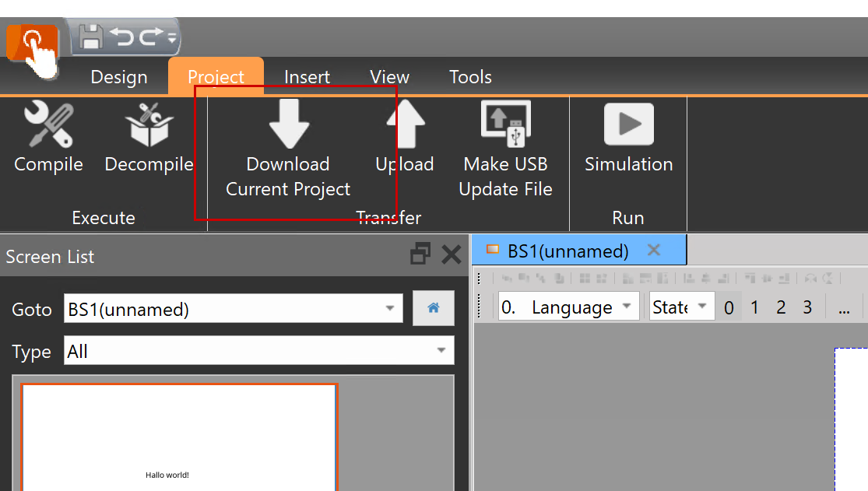
Task: Open the Goto screen dropdown
Action: click(390, 309)
